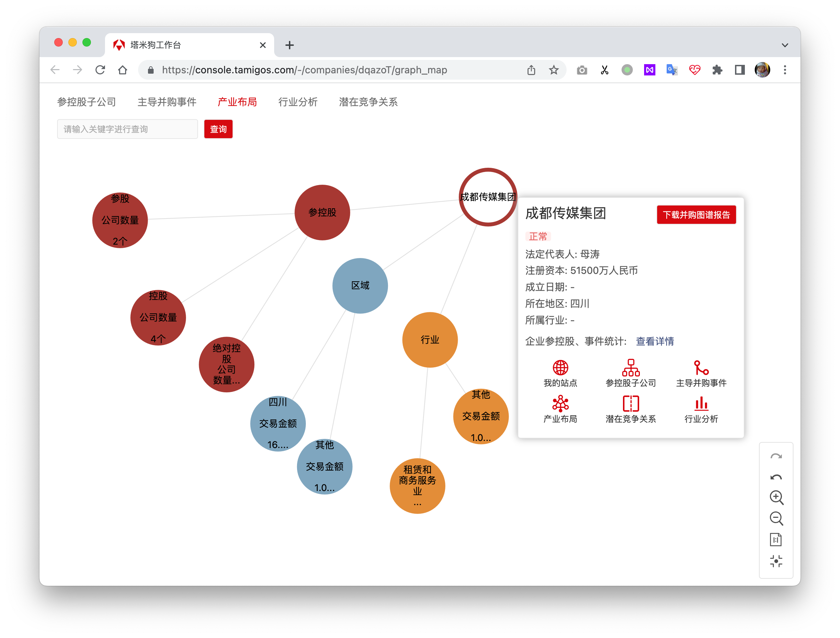
Task: Click the undo arrow in graph controls
Action: coord(776,477)
